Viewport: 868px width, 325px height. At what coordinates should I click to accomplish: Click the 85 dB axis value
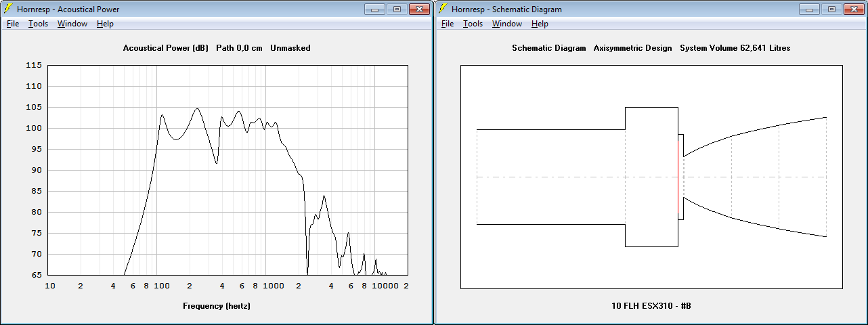coord(37,191)
